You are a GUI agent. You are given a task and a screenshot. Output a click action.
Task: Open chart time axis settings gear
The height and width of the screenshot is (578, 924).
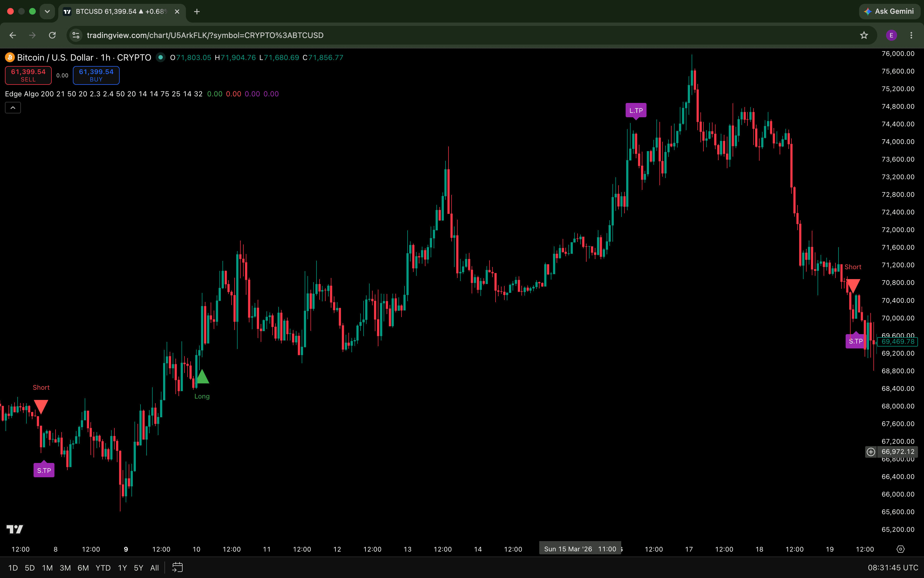900,549
